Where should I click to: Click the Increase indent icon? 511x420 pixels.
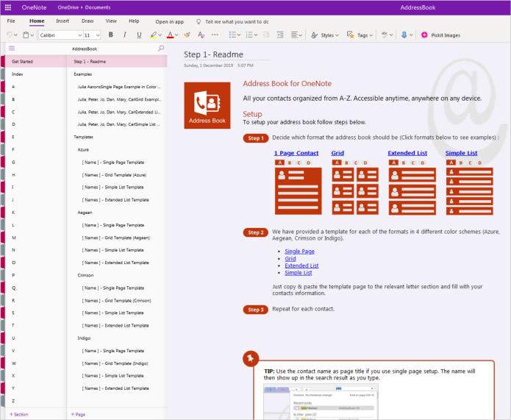(280, 35)
